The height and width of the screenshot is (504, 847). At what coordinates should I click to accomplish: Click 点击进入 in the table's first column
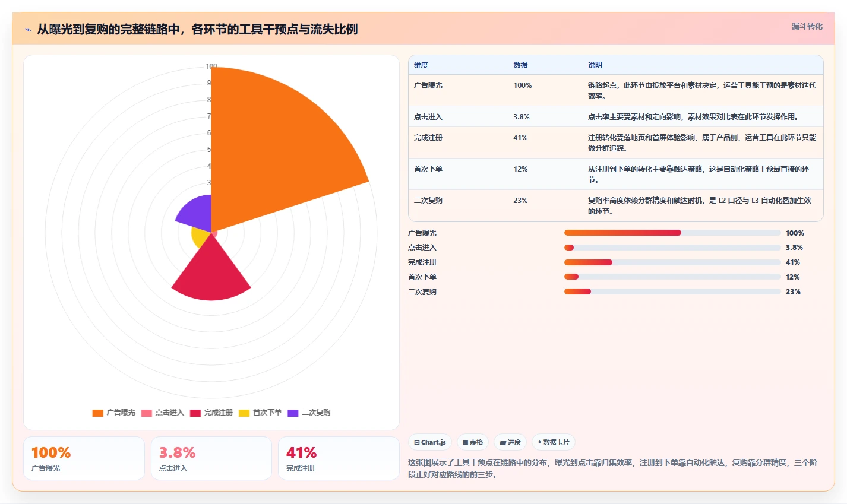point(428,117)
